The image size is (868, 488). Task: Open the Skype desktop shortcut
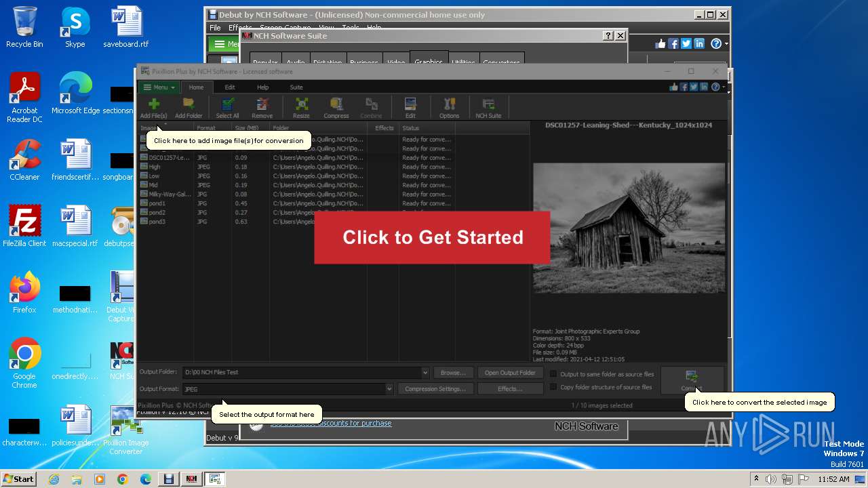pos(75,27)
